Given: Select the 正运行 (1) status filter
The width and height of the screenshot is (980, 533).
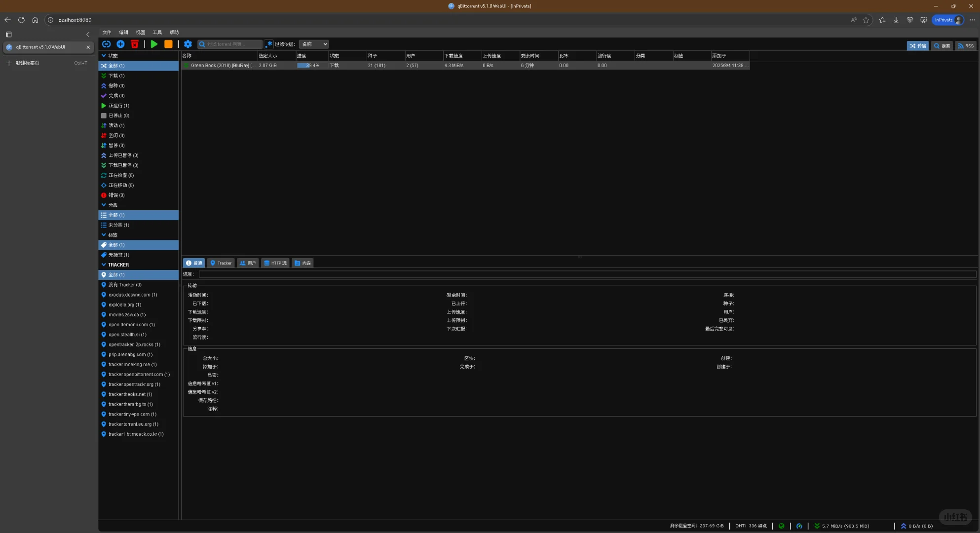Looking at the screenshot, I should click(x=118, y=106).
